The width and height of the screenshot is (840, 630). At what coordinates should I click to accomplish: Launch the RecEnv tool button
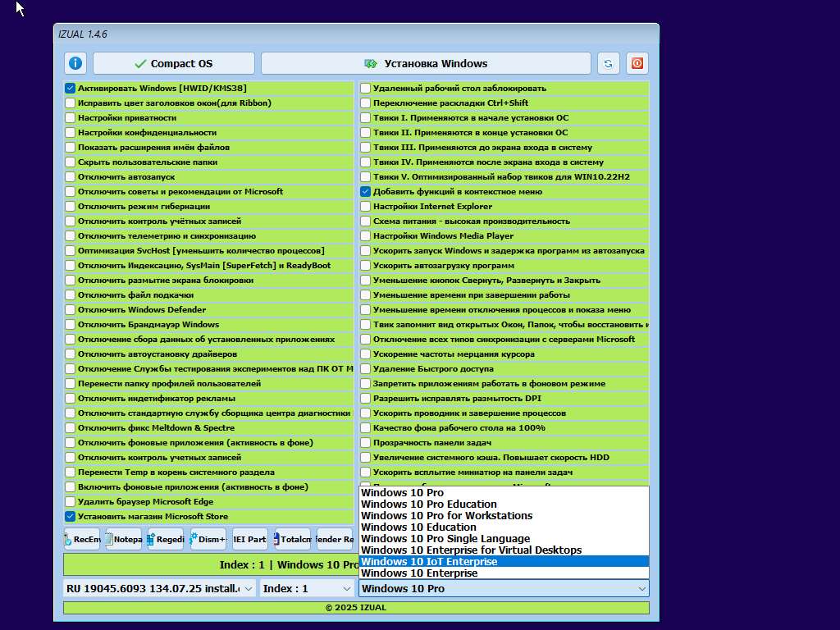click(82, 539)
